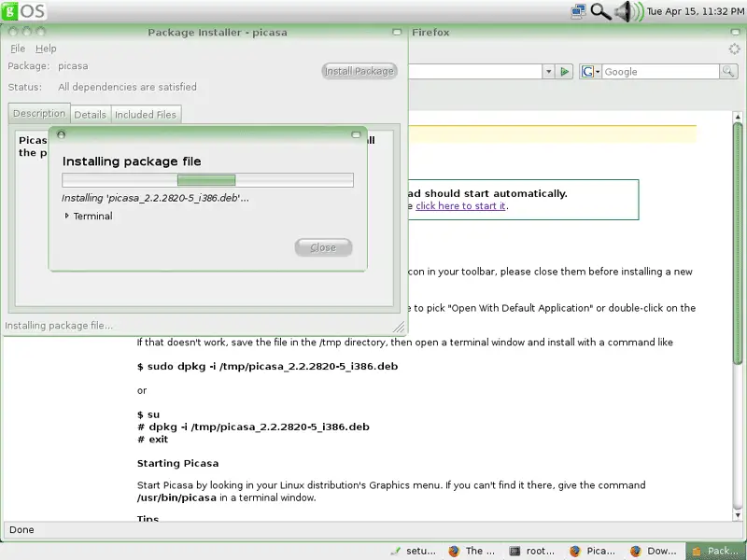Click the network connection tray icon

pos(578,11)
